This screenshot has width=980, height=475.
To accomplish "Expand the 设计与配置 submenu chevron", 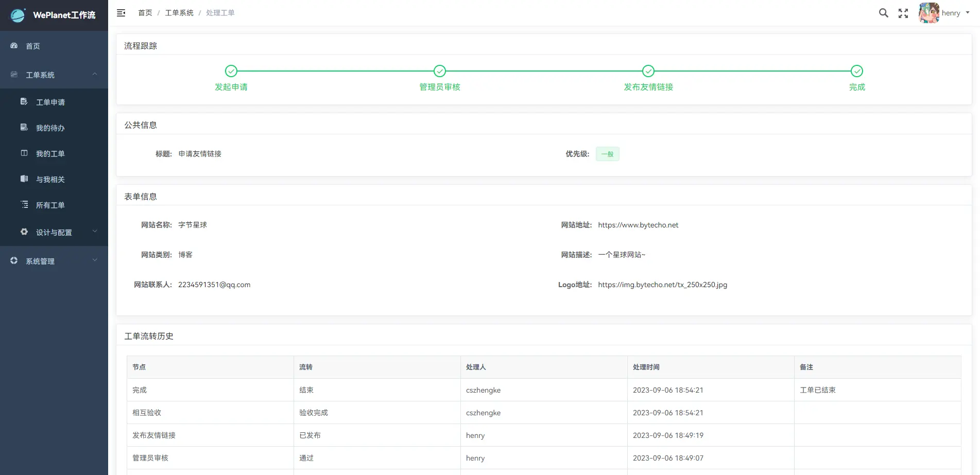I will 95,232.
